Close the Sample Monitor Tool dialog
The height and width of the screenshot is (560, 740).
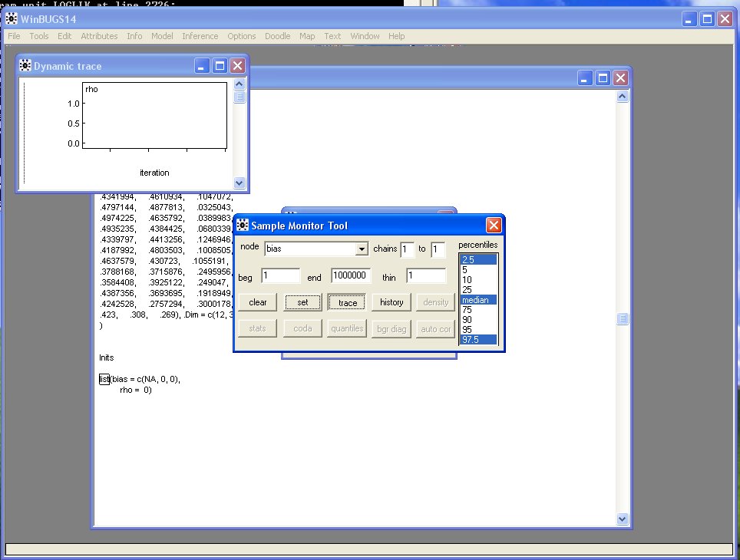494,225
